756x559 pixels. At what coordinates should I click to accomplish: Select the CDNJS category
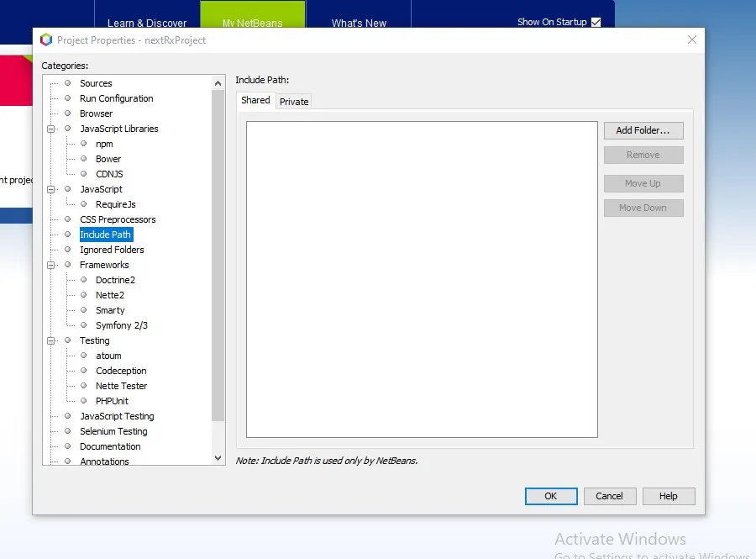[109, 174]
